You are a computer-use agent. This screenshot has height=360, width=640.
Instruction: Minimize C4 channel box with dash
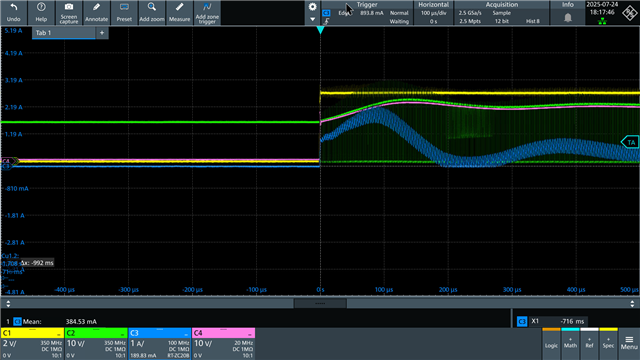(x=250, y=334)
